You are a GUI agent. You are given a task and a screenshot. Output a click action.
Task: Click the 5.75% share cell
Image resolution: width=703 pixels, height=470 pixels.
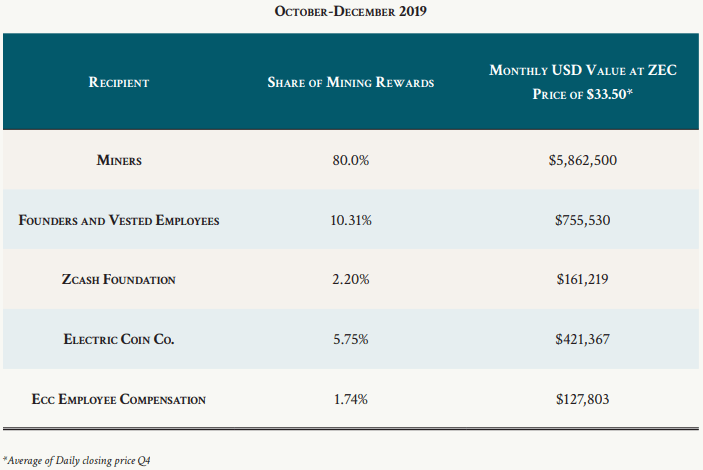pyautogui.click(x=351, y=340)
